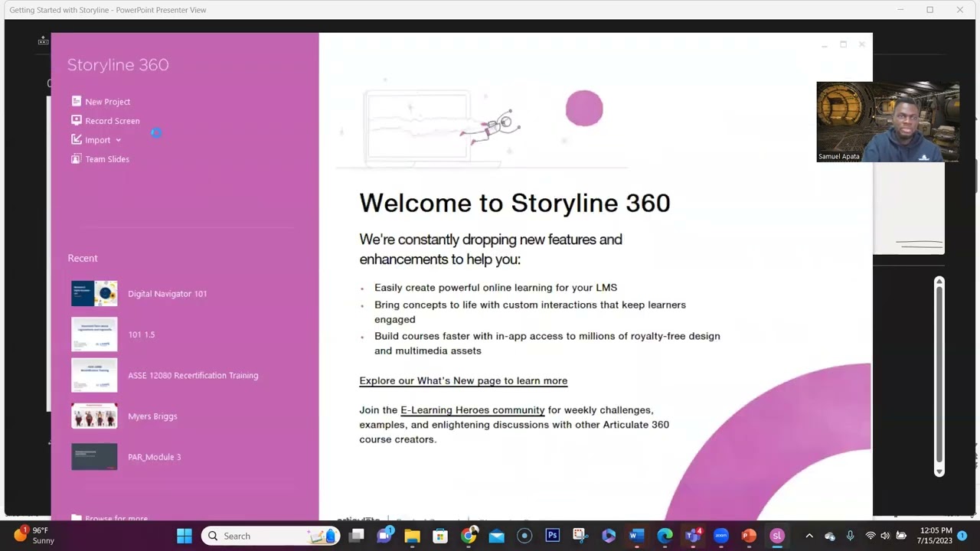Screen dimensions: 980x551
Task: Click the Presenter View vertical scrollbar
Action: tap(939, 376)
